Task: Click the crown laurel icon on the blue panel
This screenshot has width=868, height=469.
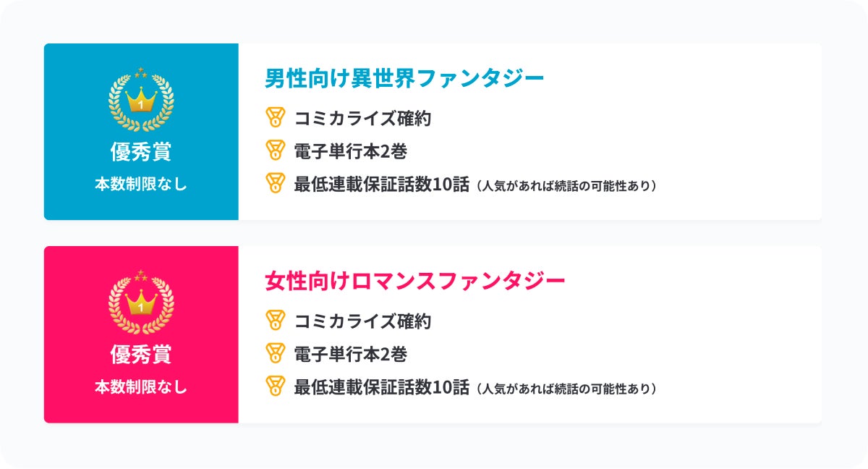Action: [x=141, y=99]
